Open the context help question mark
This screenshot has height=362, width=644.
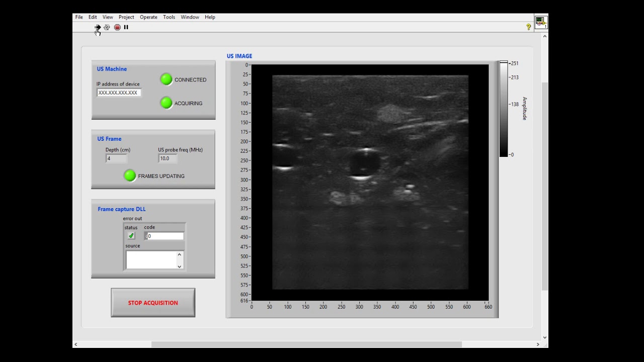click(528, 27)
